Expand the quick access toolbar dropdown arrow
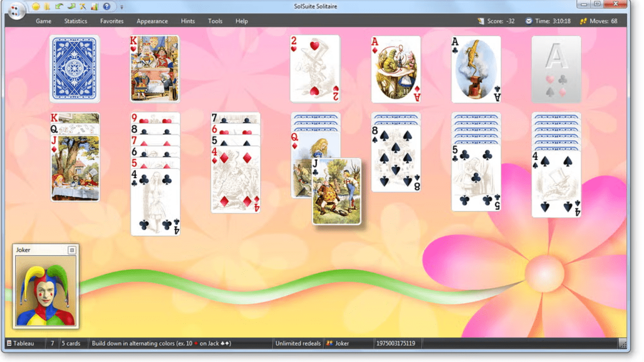Screen dimensions: 644x362 click(122, 7)
